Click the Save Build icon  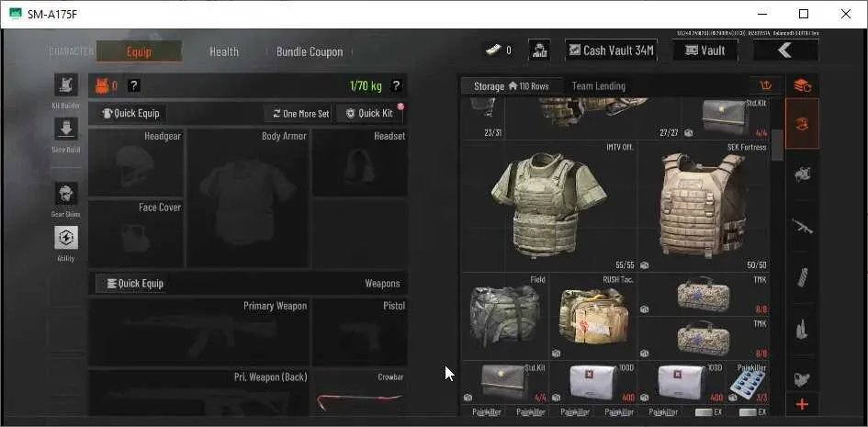pos(66,129)
